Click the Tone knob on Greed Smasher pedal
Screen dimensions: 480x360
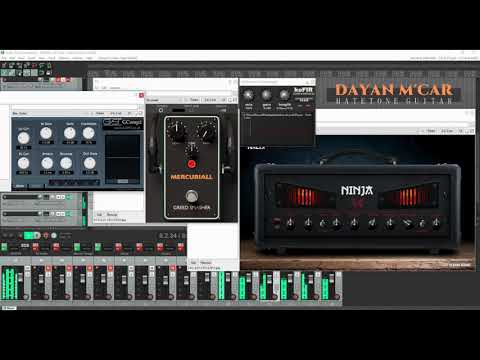point(192,151)
